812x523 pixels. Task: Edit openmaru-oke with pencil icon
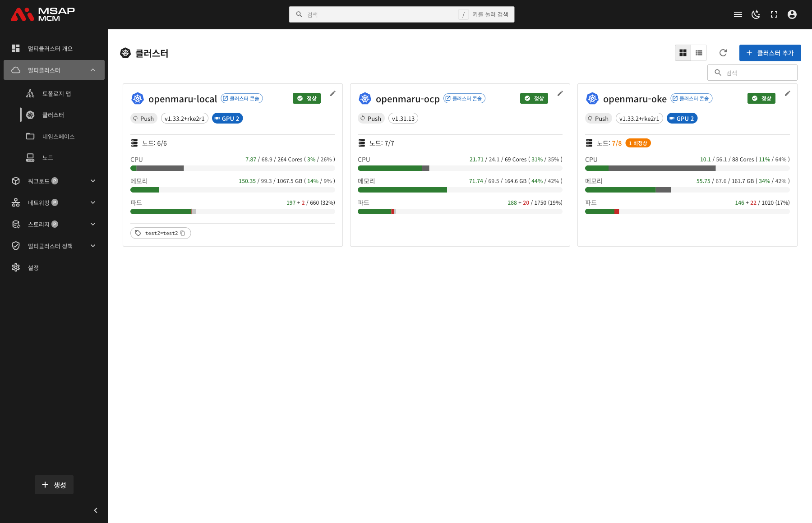pos(788,93)
